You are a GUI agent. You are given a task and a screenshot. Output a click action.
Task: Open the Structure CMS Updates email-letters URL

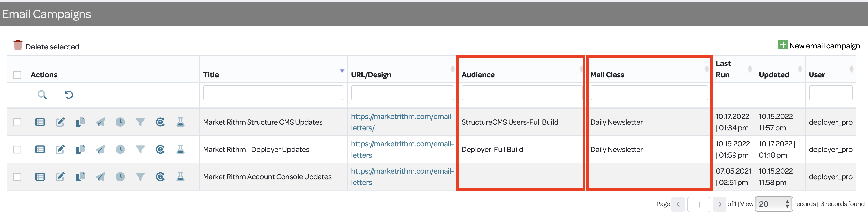click(x=402, y=122)
